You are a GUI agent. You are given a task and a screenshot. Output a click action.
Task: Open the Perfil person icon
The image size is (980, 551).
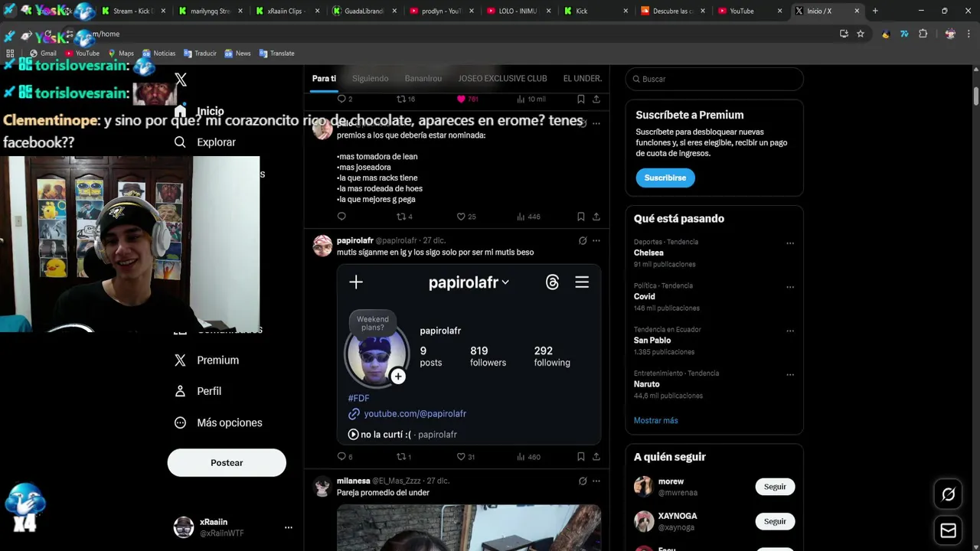click(180, 391)
